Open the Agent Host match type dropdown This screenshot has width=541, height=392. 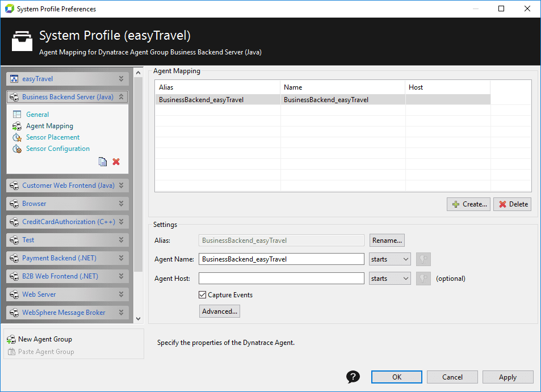tap(390, 279)
